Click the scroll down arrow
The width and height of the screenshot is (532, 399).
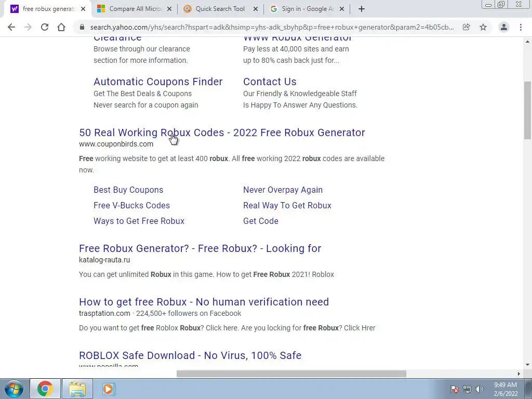click(528, 365)
